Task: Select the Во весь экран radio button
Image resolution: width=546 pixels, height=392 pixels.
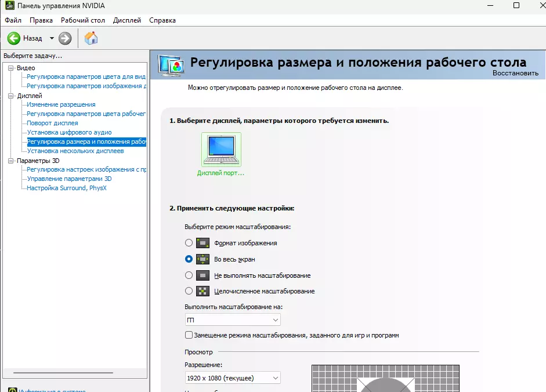Action: [189, 259]
